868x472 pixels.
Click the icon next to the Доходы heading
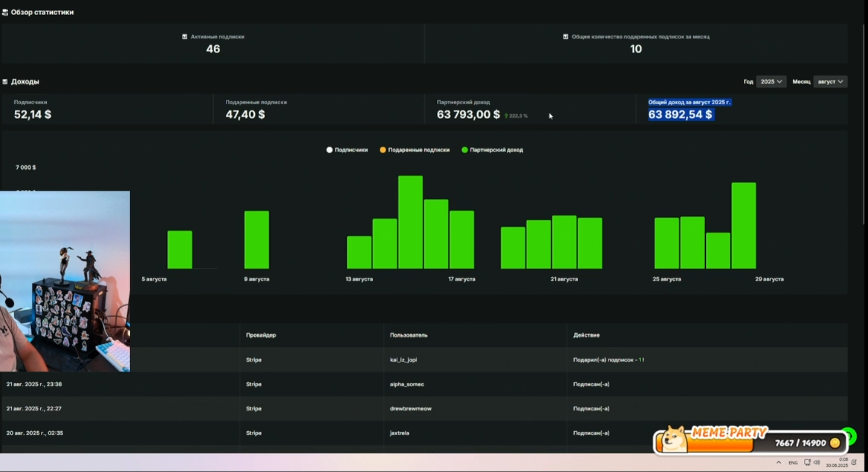point(5,81)
